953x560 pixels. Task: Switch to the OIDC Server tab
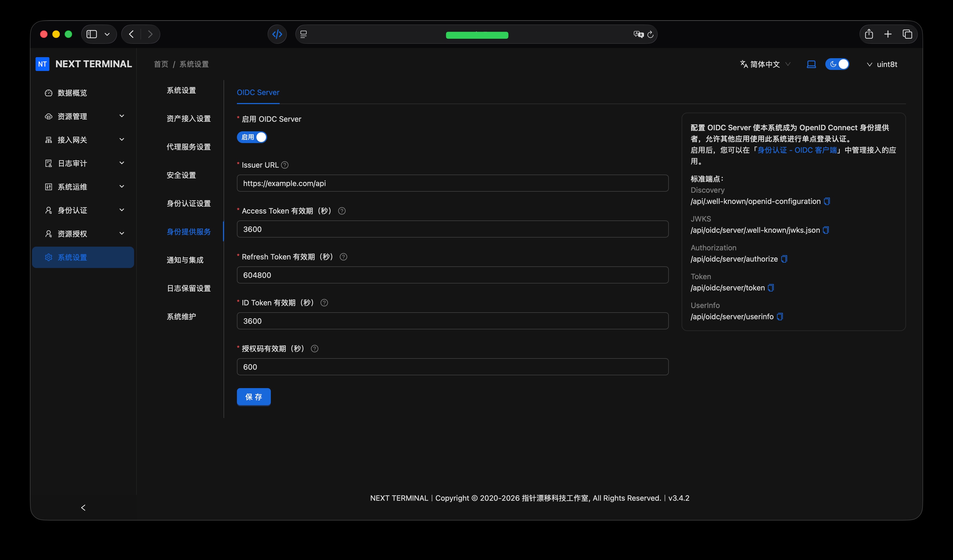click(258, 93)
